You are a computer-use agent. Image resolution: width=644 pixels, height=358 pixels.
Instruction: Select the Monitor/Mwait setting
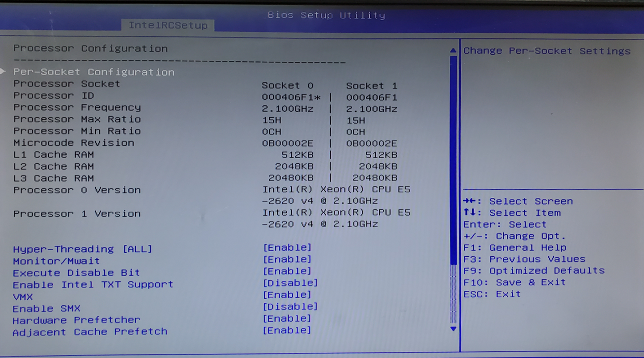pos(56,261)
